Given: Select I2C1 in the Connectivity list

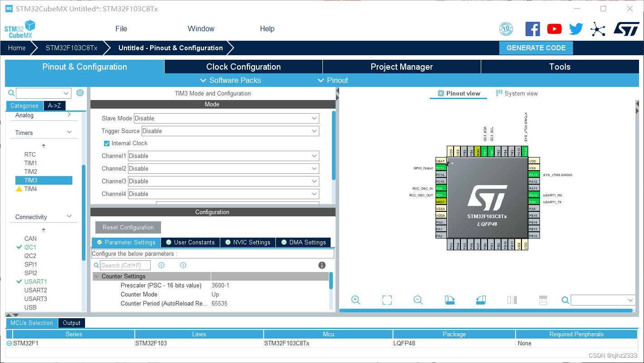Looking at the screenshot, I should pyautogui.click(x=30, y=247).
